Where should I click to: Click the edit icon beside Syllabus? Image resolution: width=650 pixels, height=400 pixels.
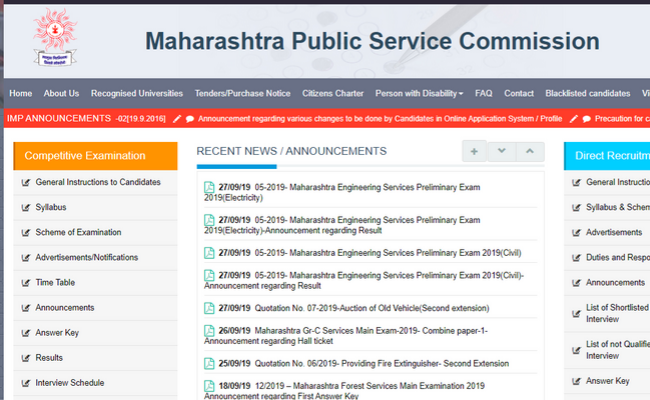coord(25,207)
